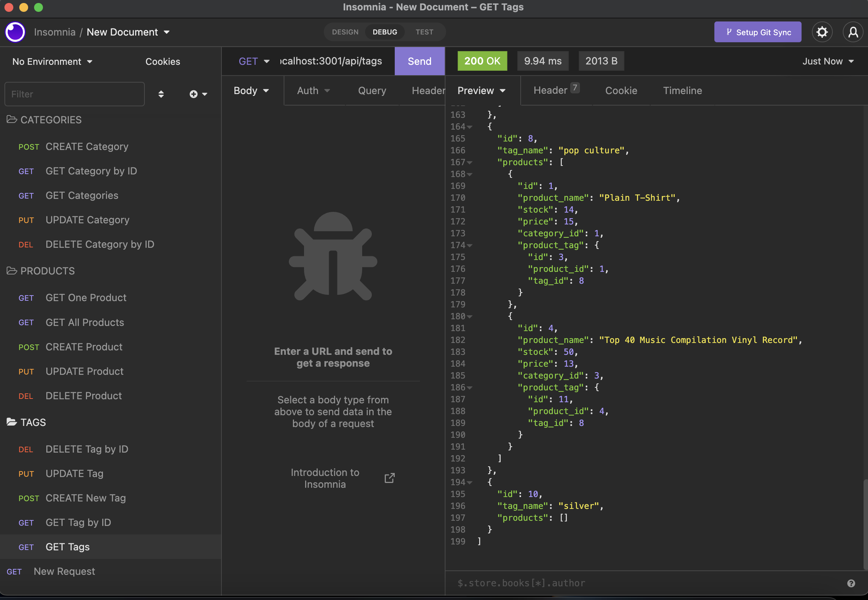The height and width of the screenshot is (600, 868).
Task: Collapse fold arrow at line 194
Action: pyautogui.click(x=470, y=483)
